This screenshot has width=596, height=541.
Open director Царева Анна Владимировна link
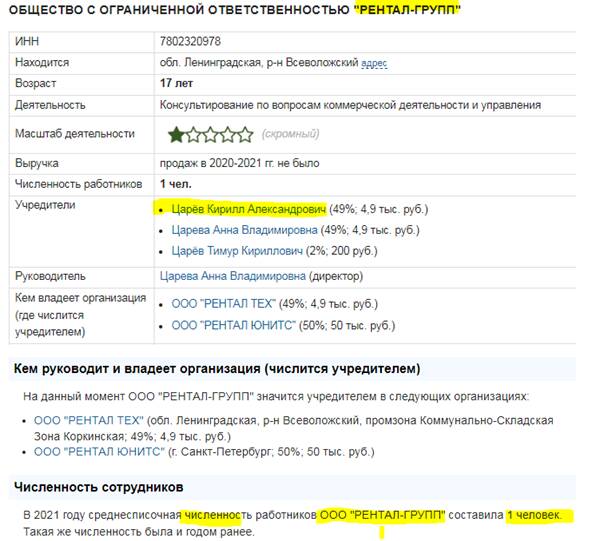coord(233,276)
